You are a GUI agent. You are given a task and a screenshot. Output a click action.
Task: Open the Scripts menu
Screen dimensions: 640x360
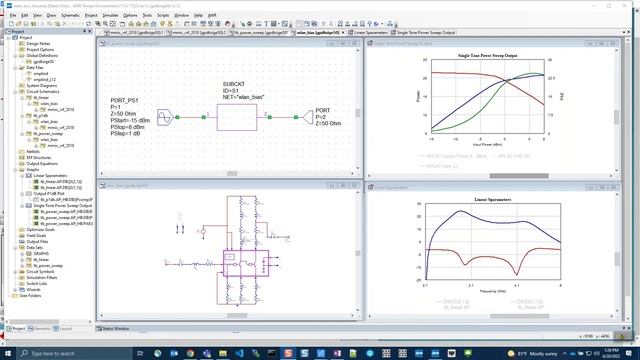point(163,15)
